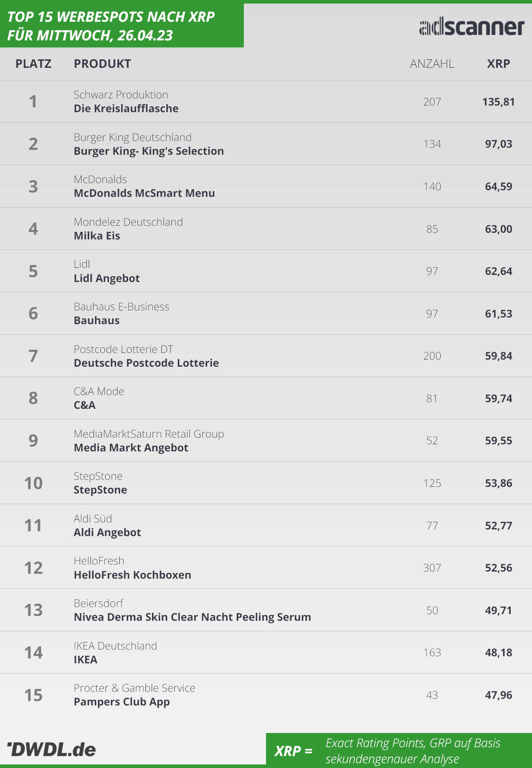Click the PLATZ column header
532x768 pixels.
(33, 64)
